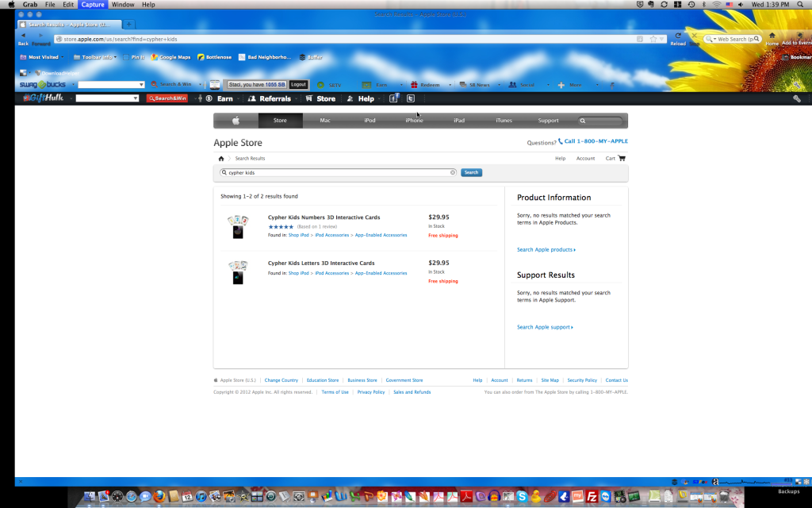Open the File menu in menu bar

pyautogui.click(x=50, y=4)
